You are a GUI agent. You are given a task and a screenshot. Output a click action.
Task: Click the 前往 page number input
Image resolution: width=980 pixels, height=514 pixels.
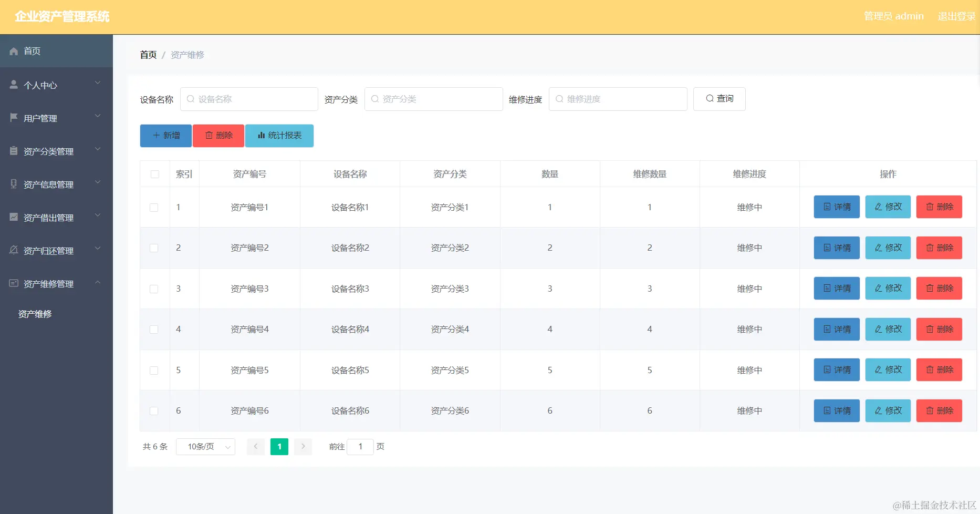click(360, 447)
